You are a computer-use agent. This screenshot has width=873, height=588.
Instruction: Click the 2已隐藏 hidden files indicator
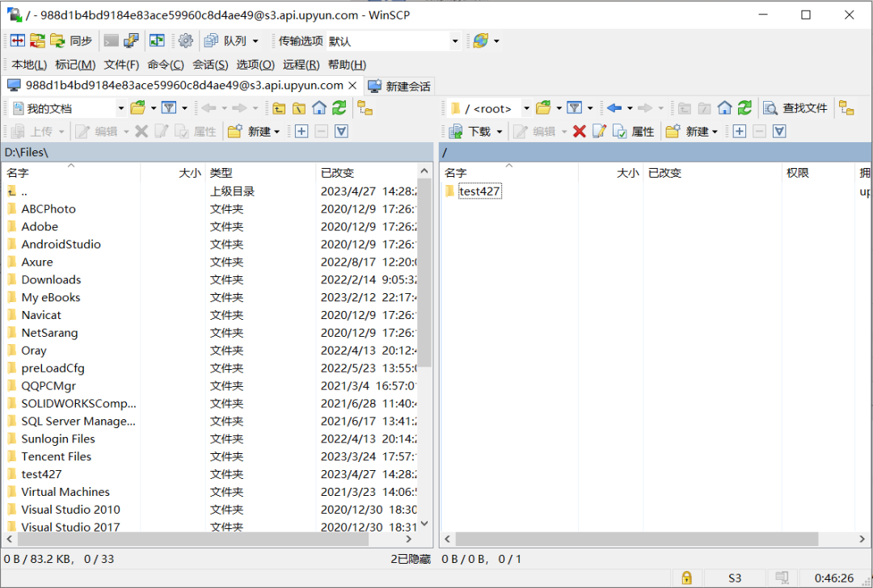(411, 559)
